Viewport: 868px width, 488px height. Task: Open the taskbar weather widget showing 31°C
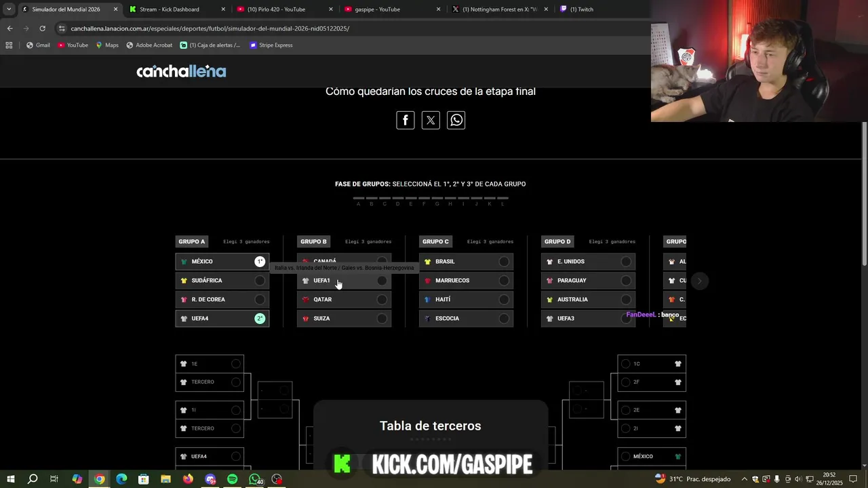coord(693,479)
